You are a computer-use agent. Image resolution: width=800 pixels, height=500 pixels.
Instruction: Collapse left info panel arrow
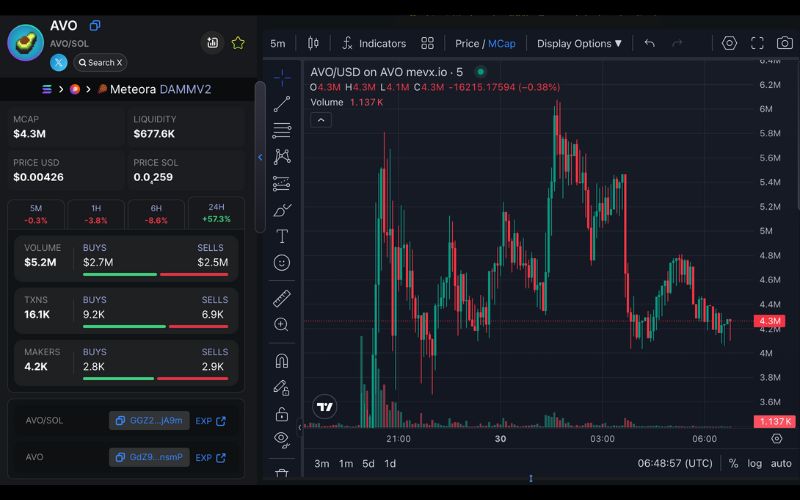point(260,157)
